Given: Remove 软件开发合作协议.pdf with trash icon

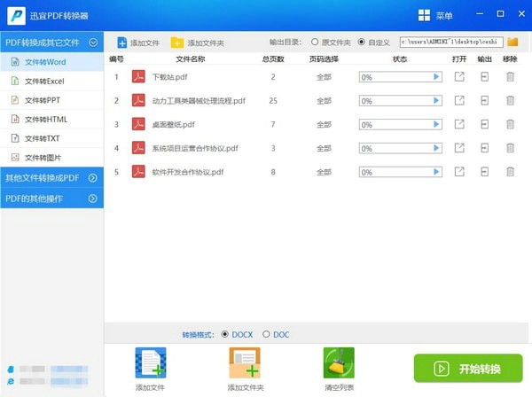Looking at the screenshot, I should (510, 172).
